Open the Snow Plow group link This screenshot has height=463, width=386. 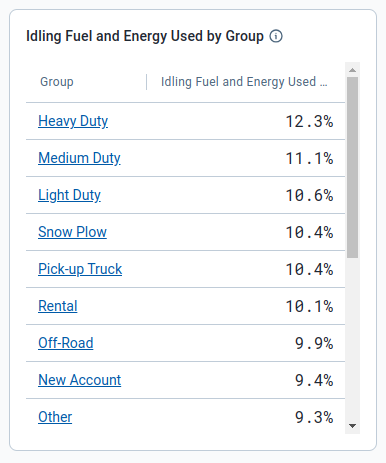[72, 232]
